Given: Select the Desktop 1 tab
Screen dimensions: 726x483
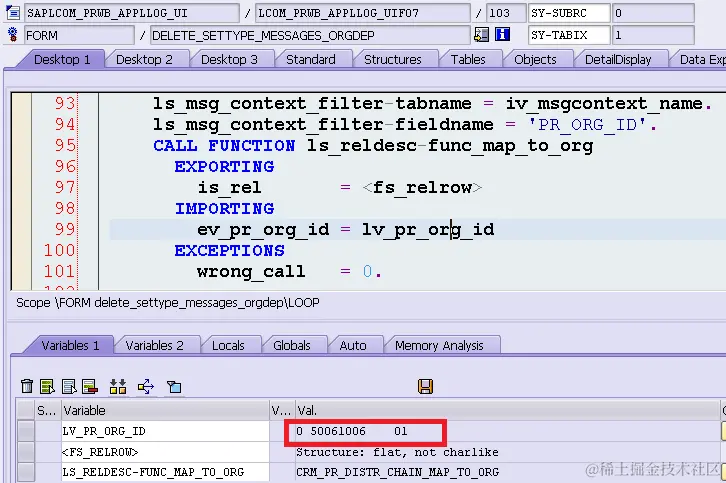Looking at the screenshot, I should coord(62,60).
